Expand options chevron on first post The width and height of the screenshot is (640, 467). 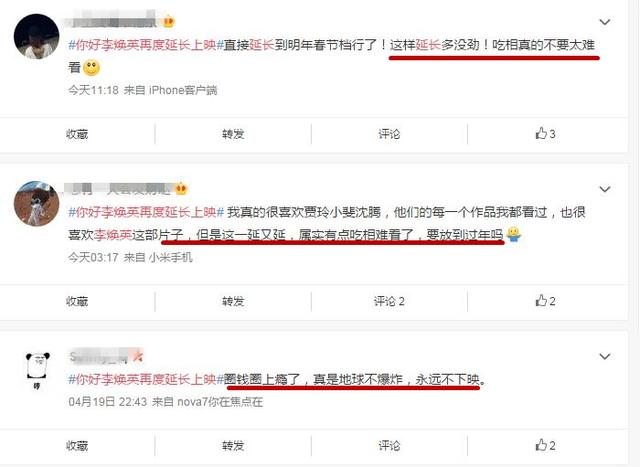click(604, 22)
